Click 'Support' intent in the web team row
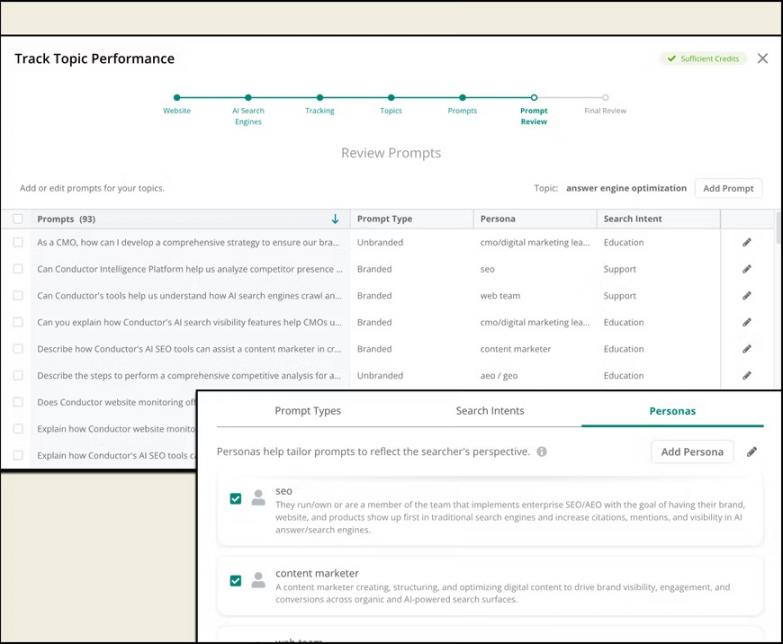 (x=620, y=296)
